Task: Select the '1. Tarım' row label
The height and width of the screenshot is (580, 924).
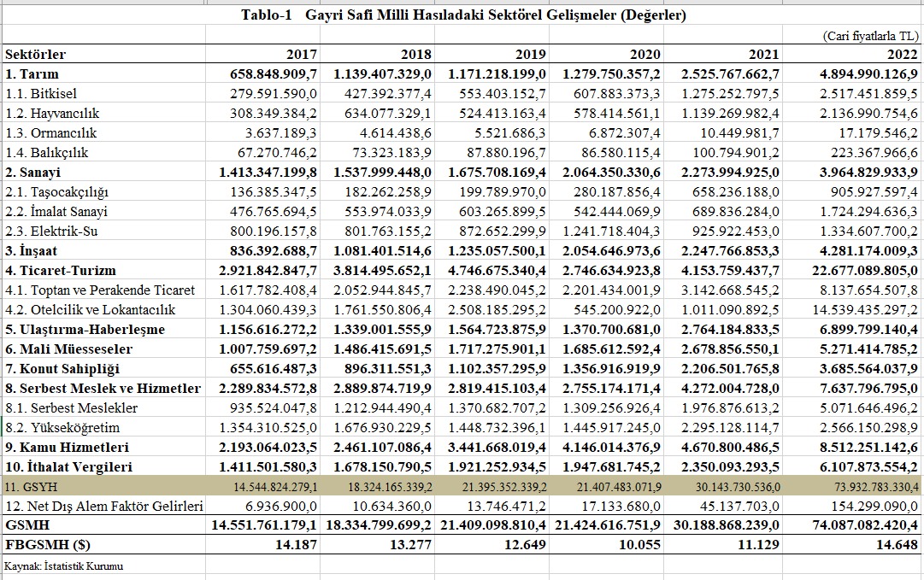Action: coord(32,74)
